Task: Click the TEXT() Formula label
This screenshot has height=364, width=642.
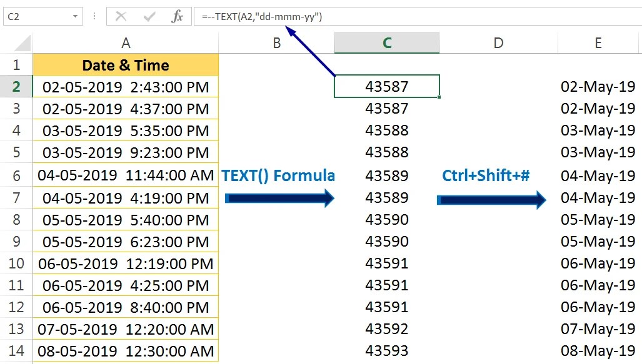Action: [x=278, y=175]
